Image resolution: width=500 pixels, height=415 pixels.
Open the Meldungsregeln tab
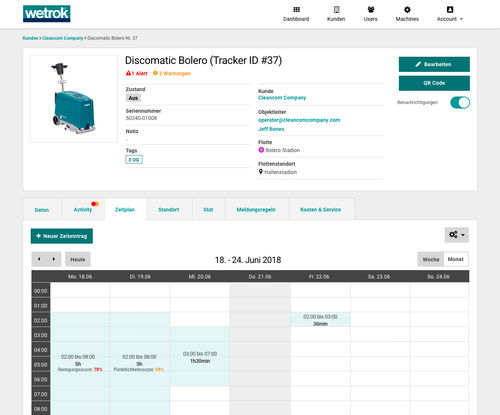click(256, 210)
